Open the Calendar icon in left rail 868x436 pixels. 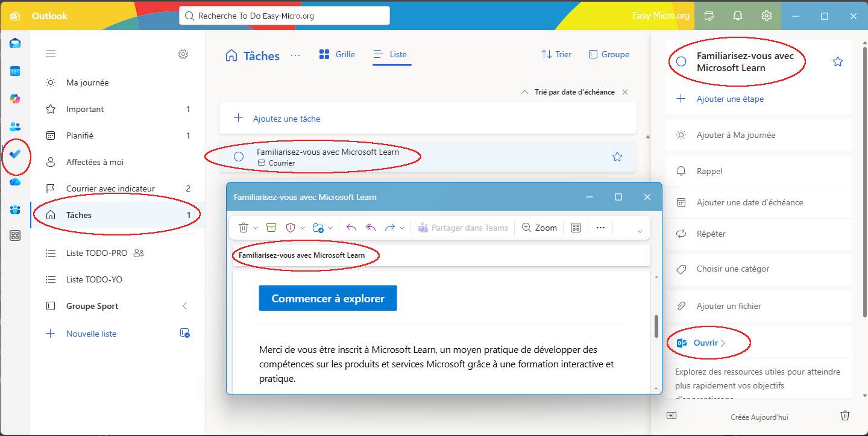click(x=16, y=71)
